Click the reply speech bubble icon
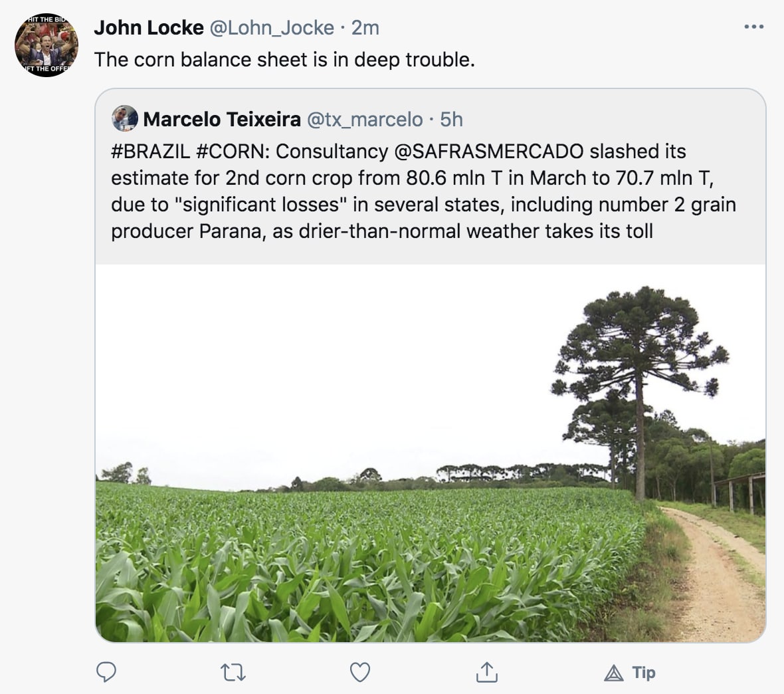The height and width of the screenshot is (694, 784). [x=106, y=673]
